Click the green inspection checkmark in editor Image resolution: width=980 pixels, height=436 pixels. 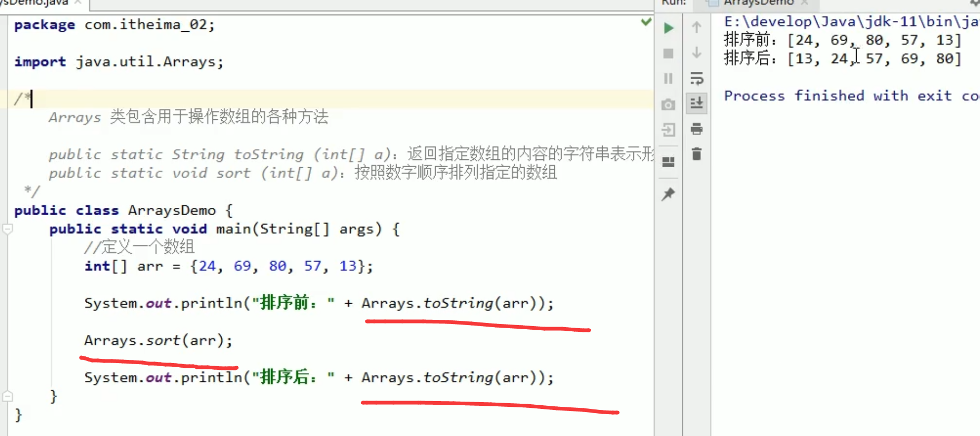646,22
